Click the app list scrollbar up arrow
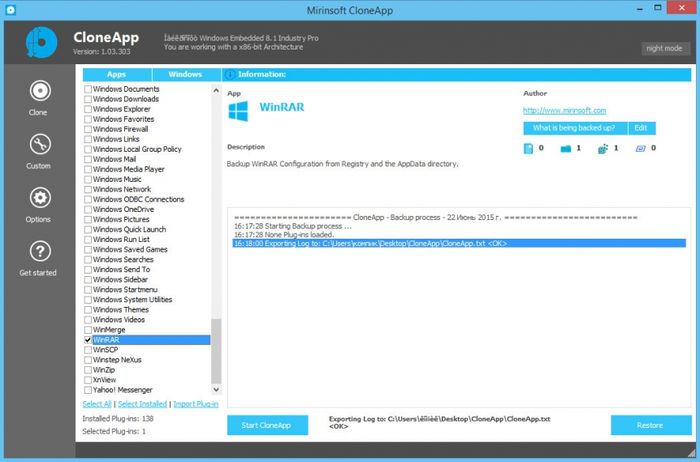Screen dimensions: 700x462 pos(216,90)
